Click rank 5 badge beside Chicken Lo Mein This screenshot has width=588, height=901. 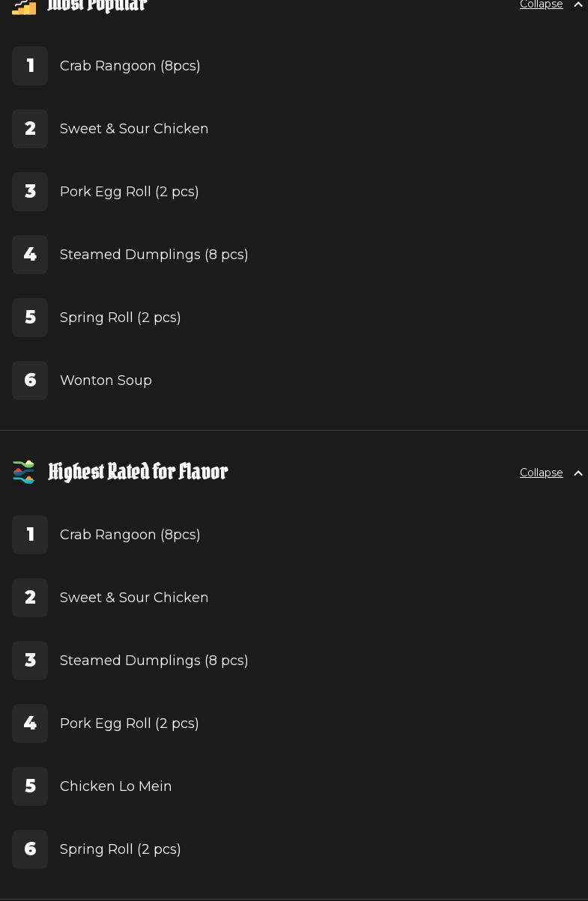tap(30, 786)
